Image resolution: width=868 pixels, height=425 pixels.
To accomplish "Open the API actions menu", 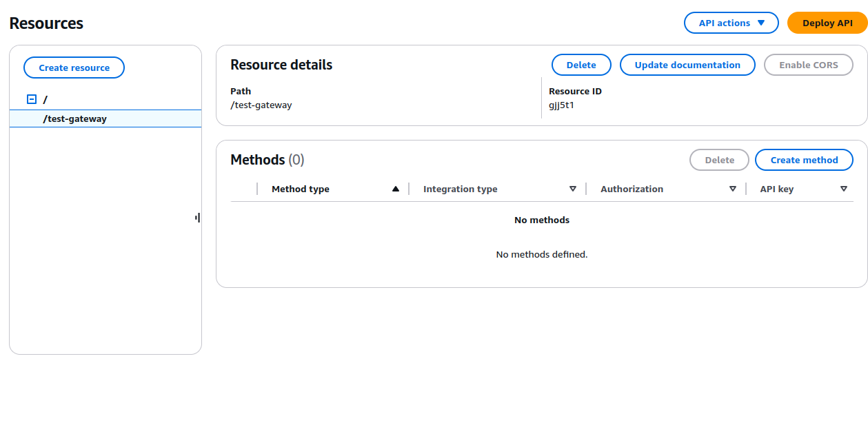I will click(x=731, y=23).
